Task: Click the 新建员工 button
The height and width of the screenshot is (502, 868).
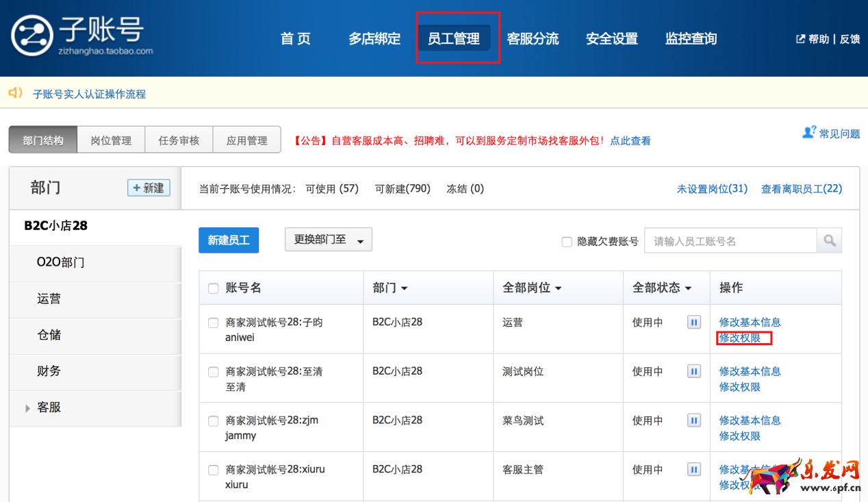Action: pyautogui.click(x=229, y=240)
